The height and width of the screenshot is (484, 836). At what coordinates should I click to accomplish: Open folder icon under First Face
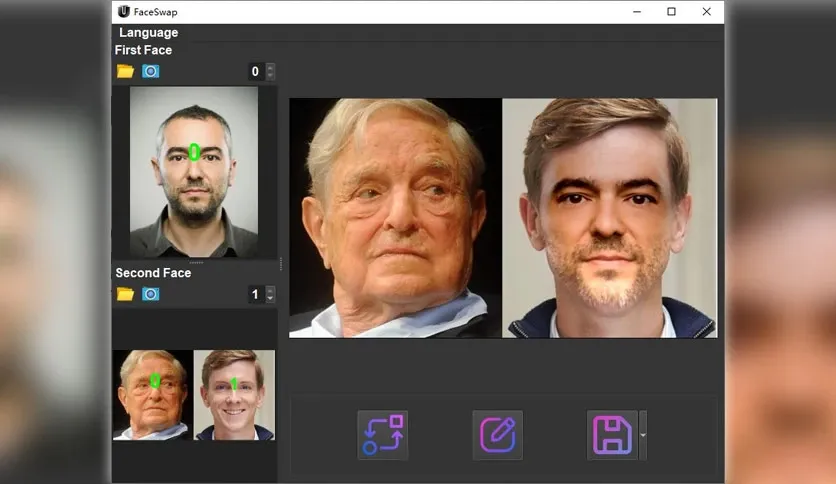[x=125, y=71]
